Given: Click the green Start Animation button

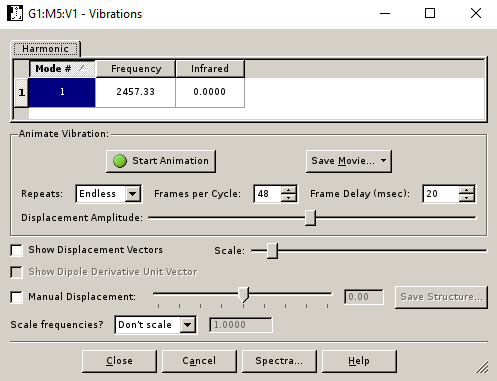Looking at the screenshot, I should pos(161,161).
